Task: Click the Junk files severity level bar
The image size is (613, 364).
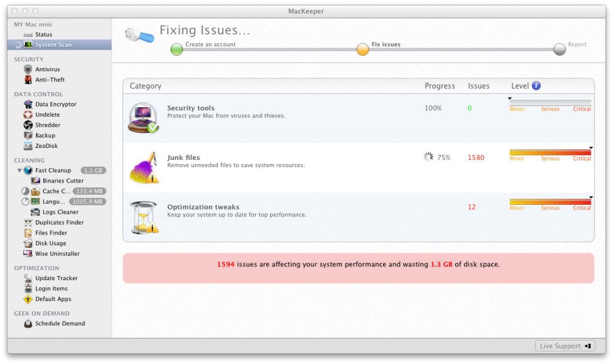Action: 550,153
